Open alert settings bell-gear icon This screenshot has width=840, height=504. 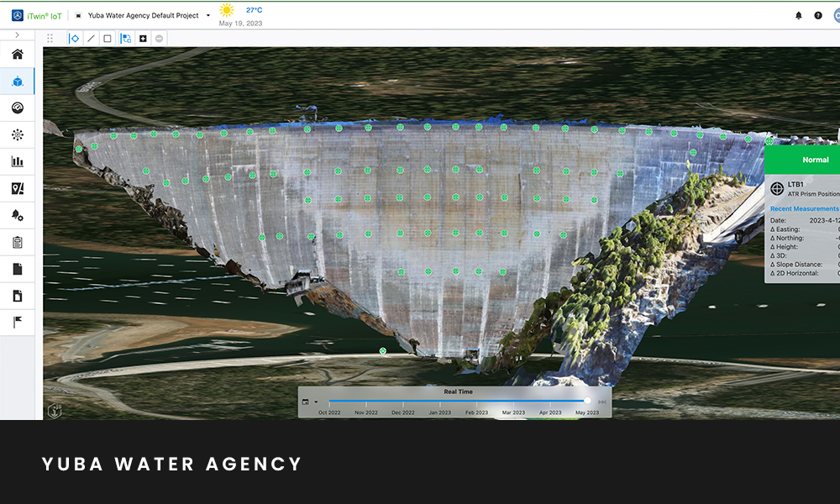tap(17, 215)
